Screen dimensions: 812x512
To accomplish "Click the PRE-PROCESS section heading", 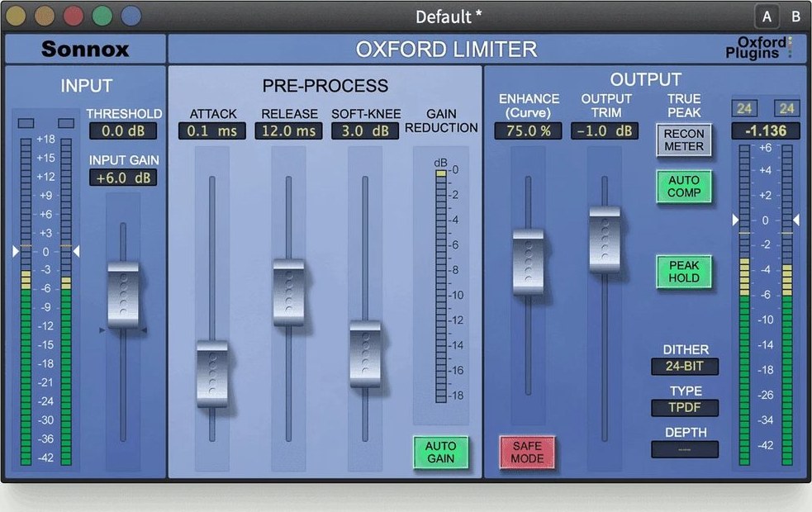I will (325, 85).
